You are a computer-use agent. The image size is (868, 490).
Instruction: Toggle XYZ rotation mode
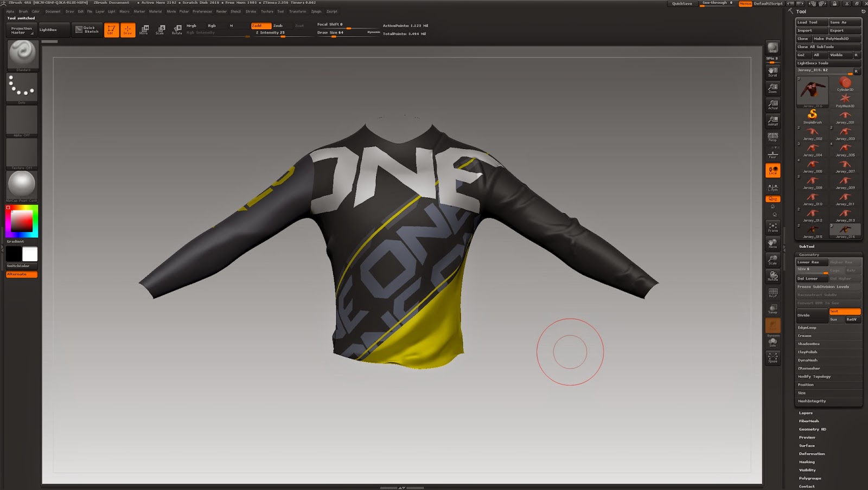click(x=773, y=199)
